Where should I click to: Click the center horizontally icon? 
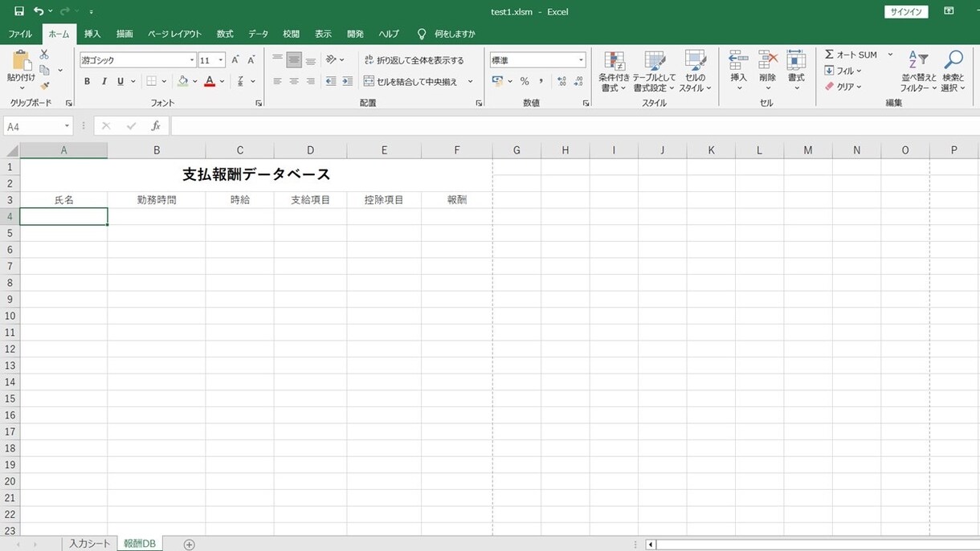point(294,81)
